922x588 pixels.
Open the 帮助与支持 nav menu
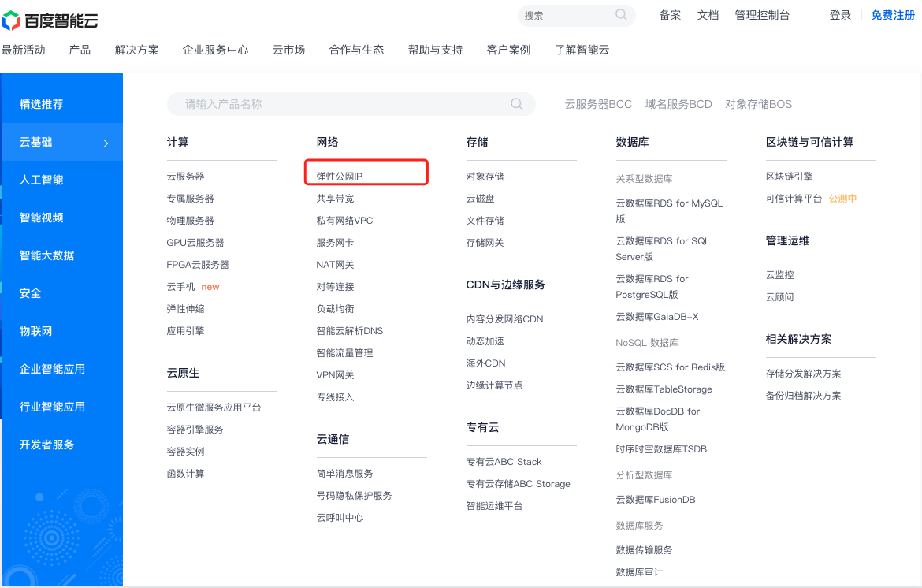pyautogui.click(x=435, y=50)
